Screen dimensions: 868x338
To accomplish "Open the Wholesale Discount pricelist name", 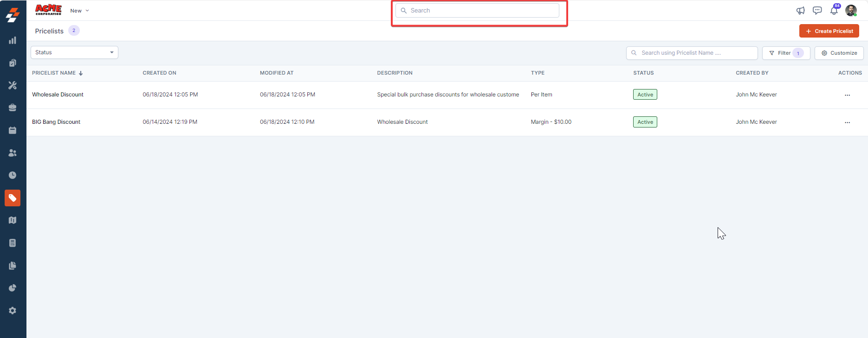I will click(x=58, y=95).
